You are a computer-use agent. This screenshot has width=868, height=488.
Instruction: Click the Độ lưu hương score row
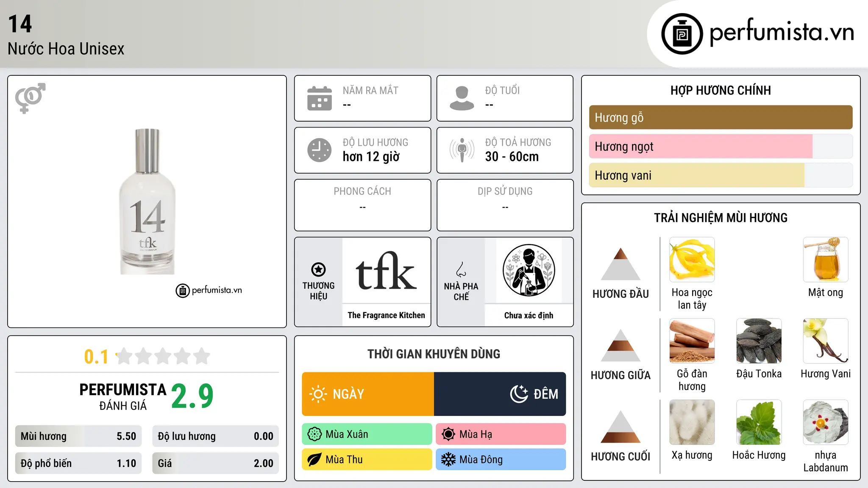coord(216,436)
